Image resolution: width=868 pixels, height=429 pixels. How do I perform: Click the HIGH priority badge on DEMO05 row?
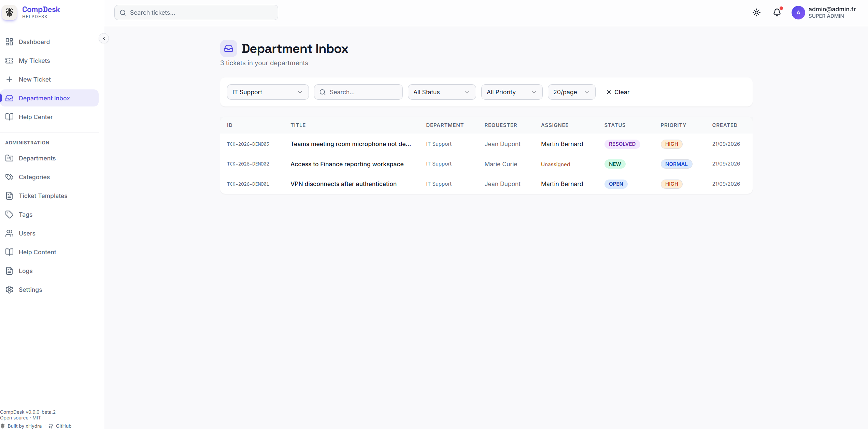tap(671, 144)
